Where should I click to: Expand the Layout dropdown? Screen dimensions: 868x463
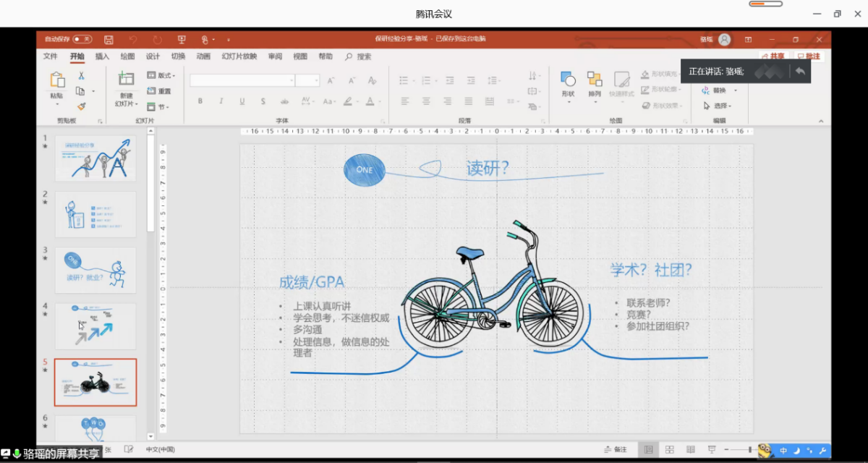(x=162, y=75)
